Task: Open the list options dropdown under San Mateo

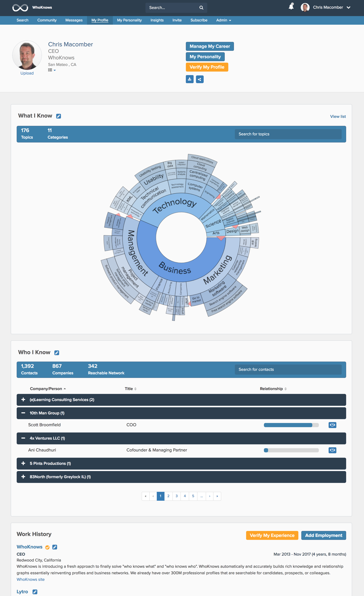Action: tap(52, 70)
